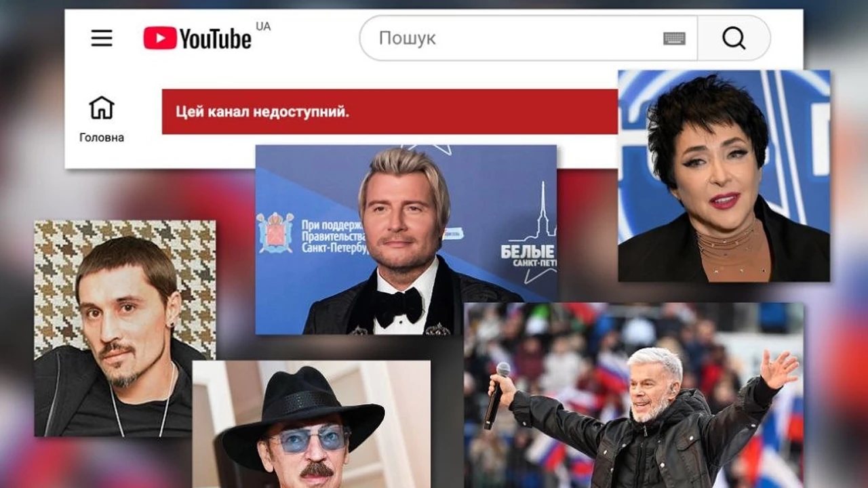Screen dimensions: 868x488
Task: Select photo of man holding microphone
Action: pyautogui.click(x=633, y=395)
